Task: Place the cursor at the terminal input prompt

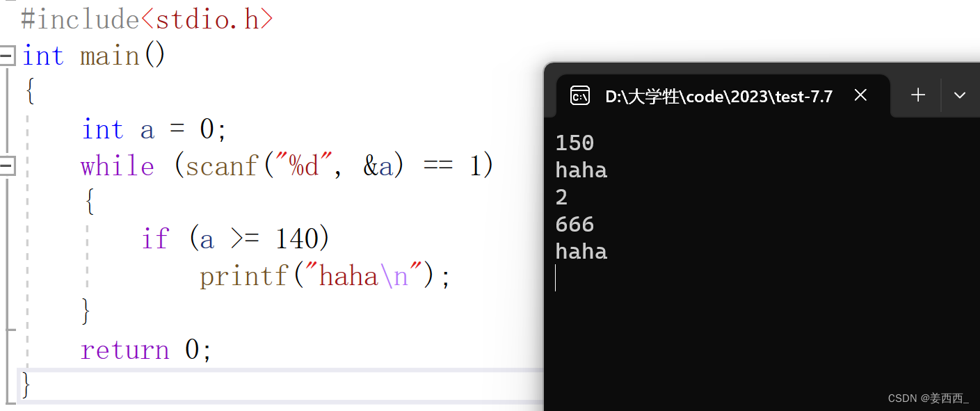Action: (556, 277)
